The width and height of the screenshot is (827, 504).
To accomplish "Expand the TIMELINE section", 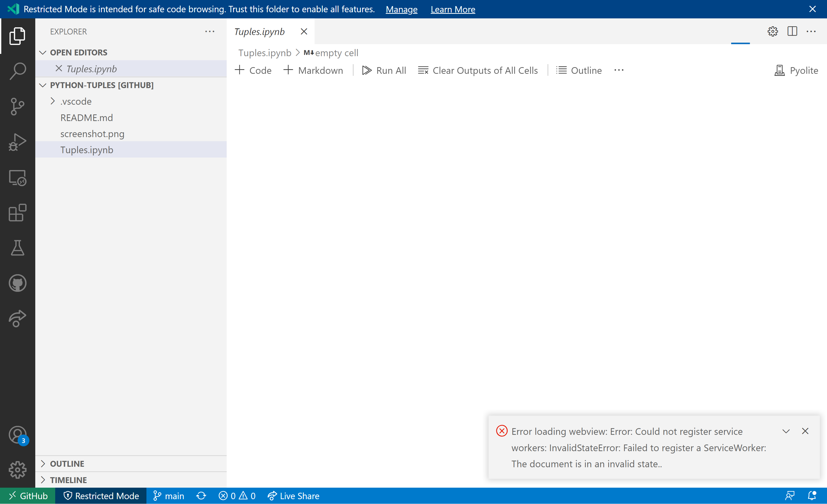I will 43,479.
